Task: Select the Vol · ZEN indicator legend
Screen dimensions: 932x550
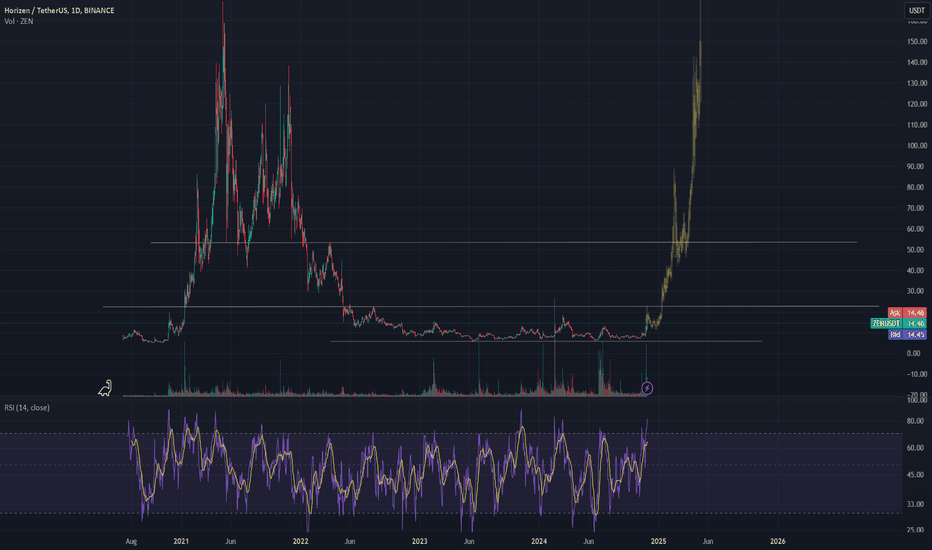Action: (18, 21)
